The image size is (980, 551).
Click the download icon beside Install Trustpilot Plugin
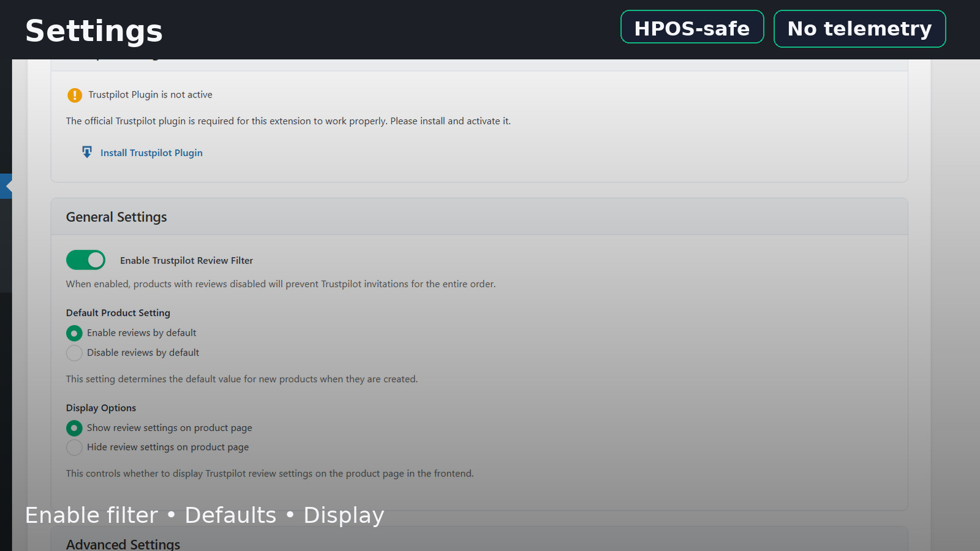(x=87, y=152)
